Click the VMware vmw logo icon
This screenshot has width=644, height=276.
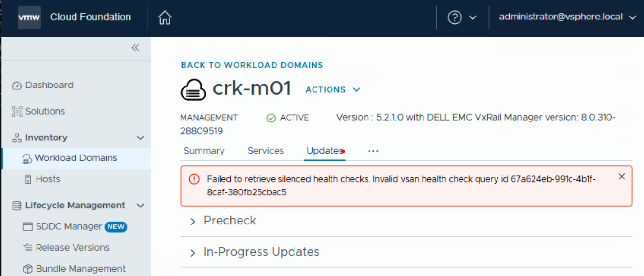coord(29,17)
